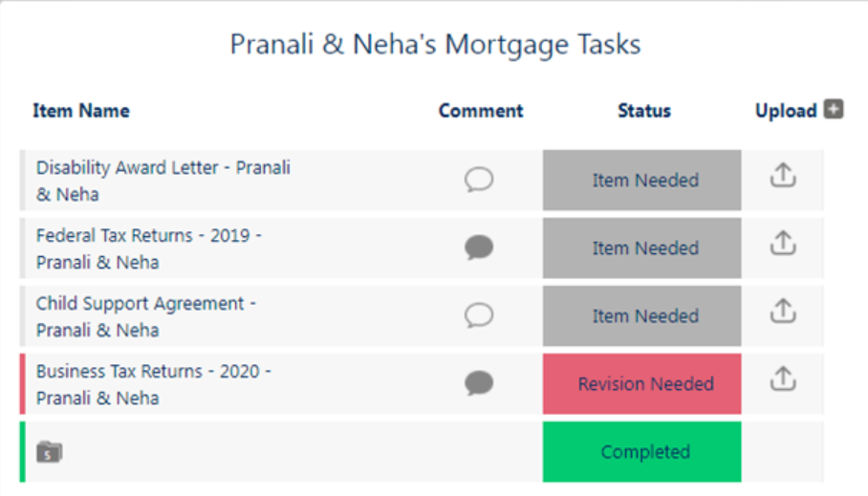Screen dimensions: 868x496
Task: Click Item Needed status for Federal Tax Returns
Action: (642, 248)
